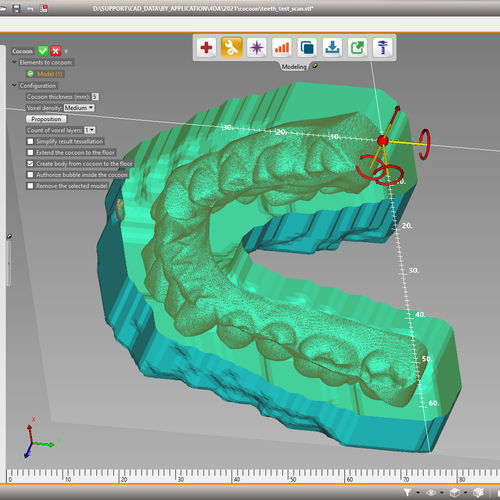Click the red document icon in title bar
Image resolution: width=500 pixels, height=500 pixels.
click(43, 8)
